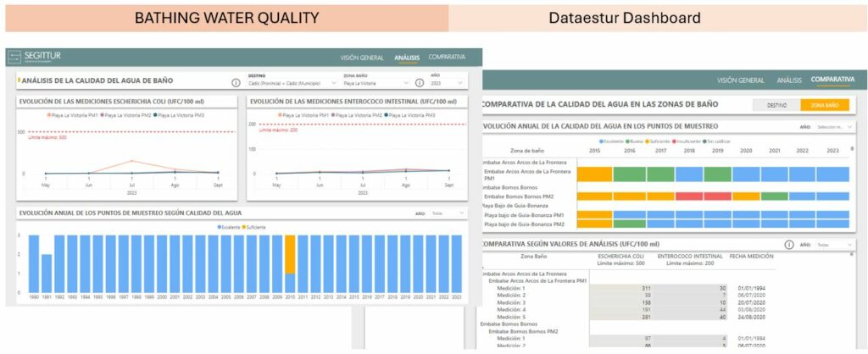868x354 pixels.
Task: Click Visión General link in right dashboard header
Action: tap(740, 80)
